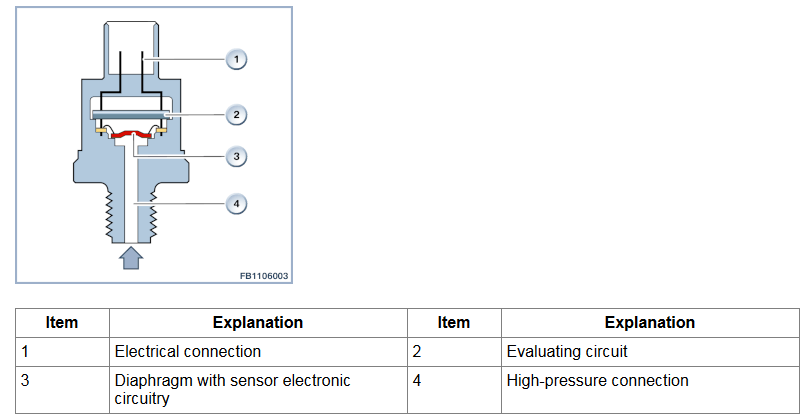The width and height of the screenshot is (809, 420).
Task: Click the first 'Item' column header
Action: pyautogui.click(x=62, y=323)
